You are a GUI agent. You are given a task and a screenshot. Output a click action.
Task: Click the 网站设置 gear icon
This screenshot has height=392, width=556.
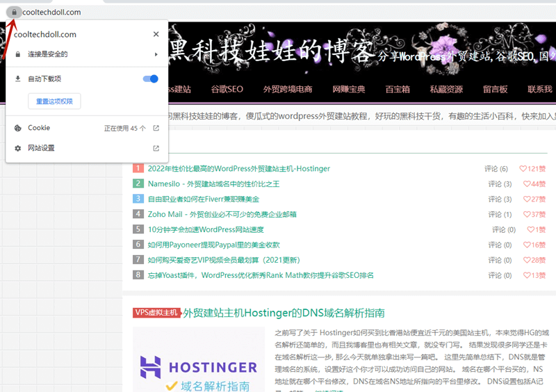click(x=18, y=148)
